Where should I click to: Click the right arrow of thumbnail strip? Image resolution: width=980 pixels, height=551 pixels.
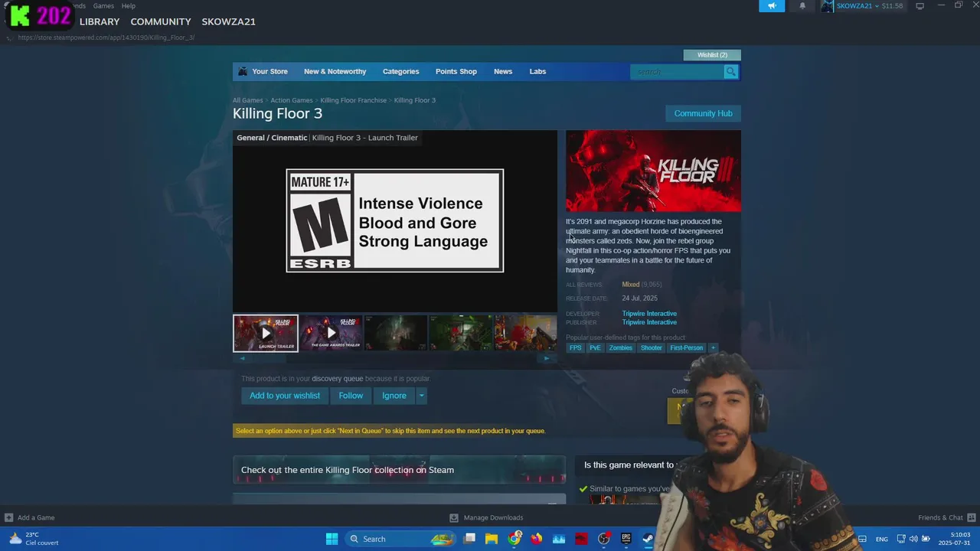click(547, 358)
